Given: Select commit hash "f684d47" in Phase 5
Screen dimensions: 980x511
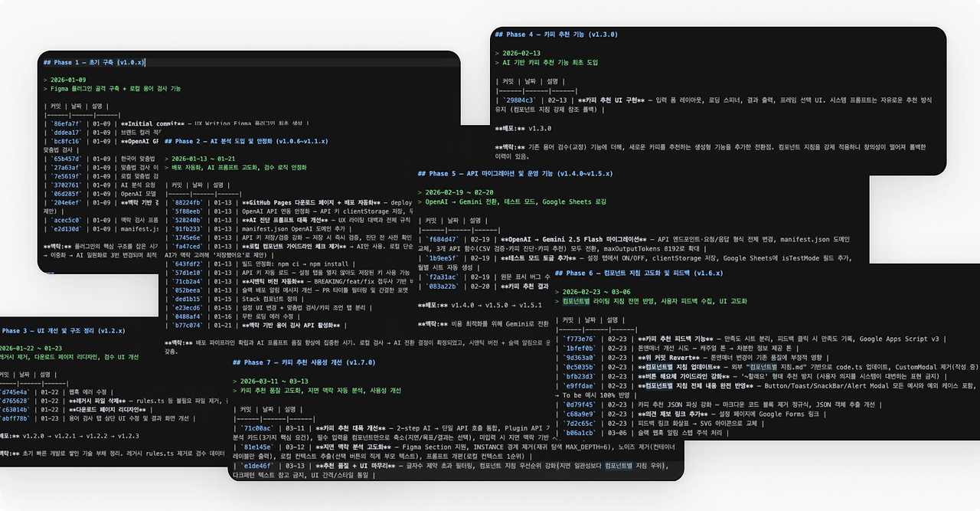Looking at the screenshot, I should [443, 239].
